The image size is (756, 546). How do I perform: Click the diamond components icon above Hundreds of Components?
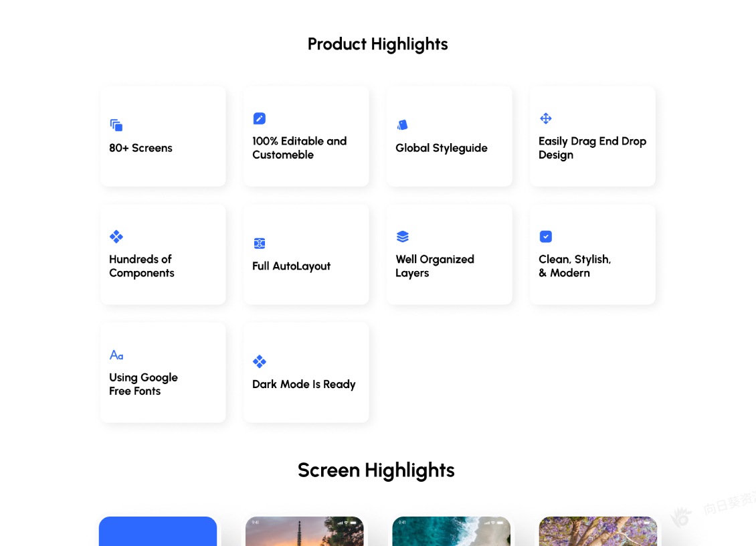[x=116, y=236]
